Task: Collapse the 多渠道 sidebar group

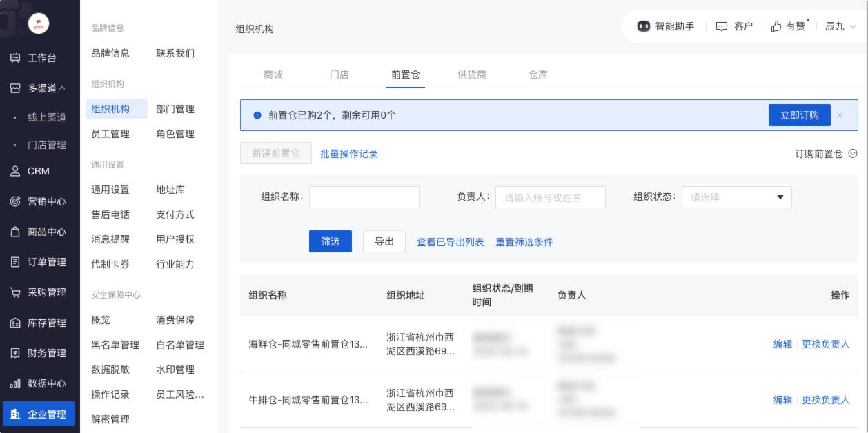Action: 47,88
